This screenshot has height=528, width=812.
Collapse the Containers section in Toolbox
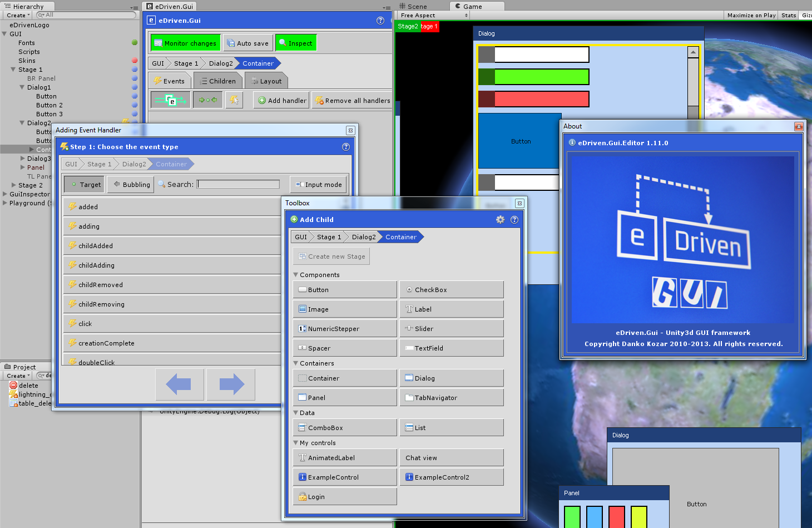(296, 363)
